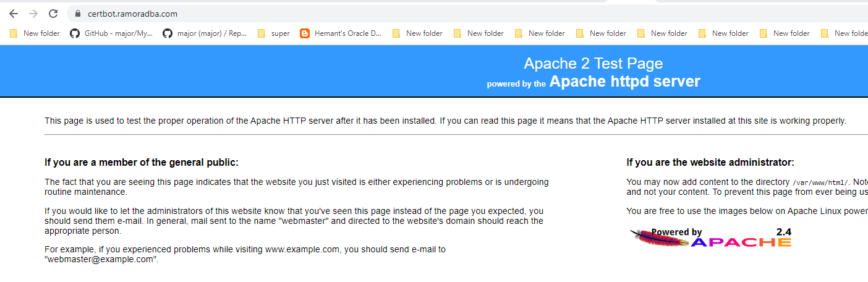Open the "major (major) / Rep..." bookmark
Screen dimensions: 868x282
tap(211, 33)
